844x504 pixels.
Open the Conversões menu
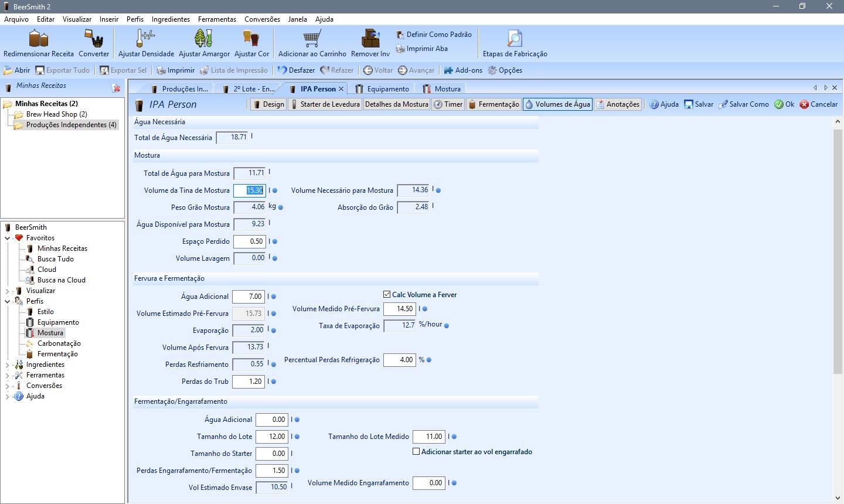[262, 19]
